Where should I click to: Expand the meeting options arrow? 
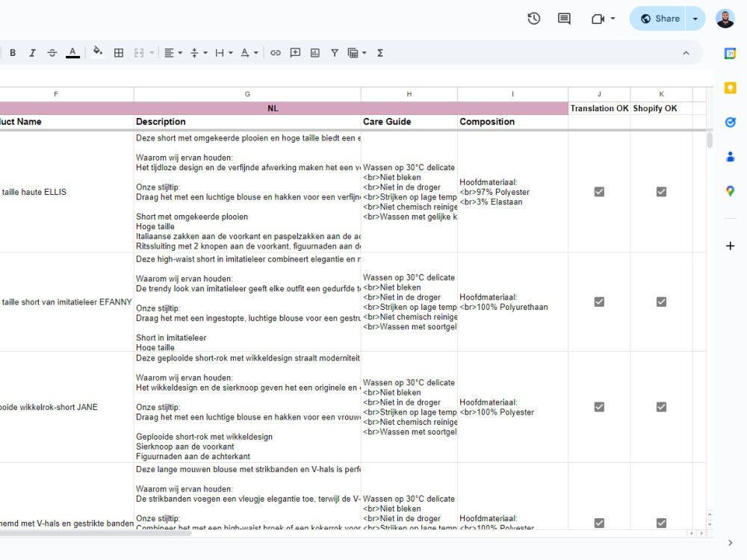click(613, 19)
